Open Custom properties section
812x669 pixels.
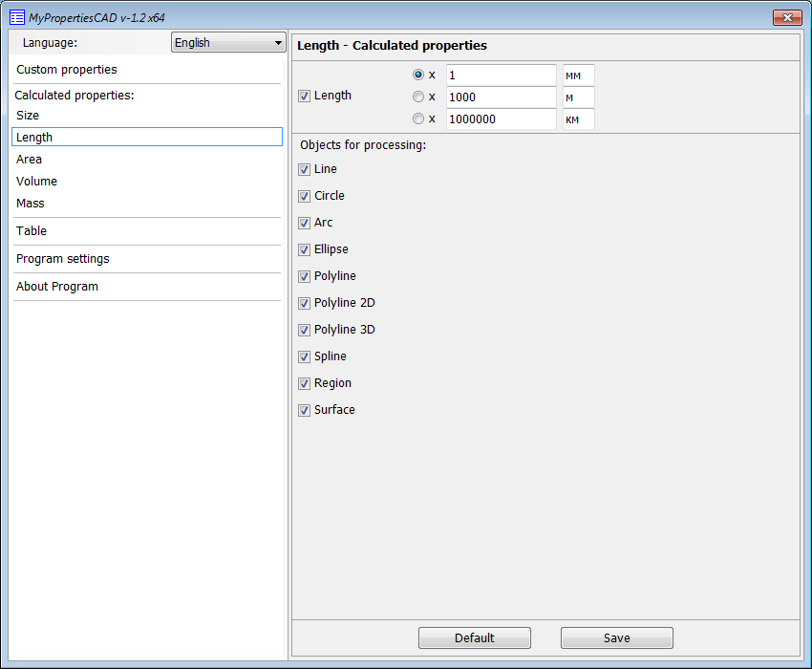(x=67, y=70)
